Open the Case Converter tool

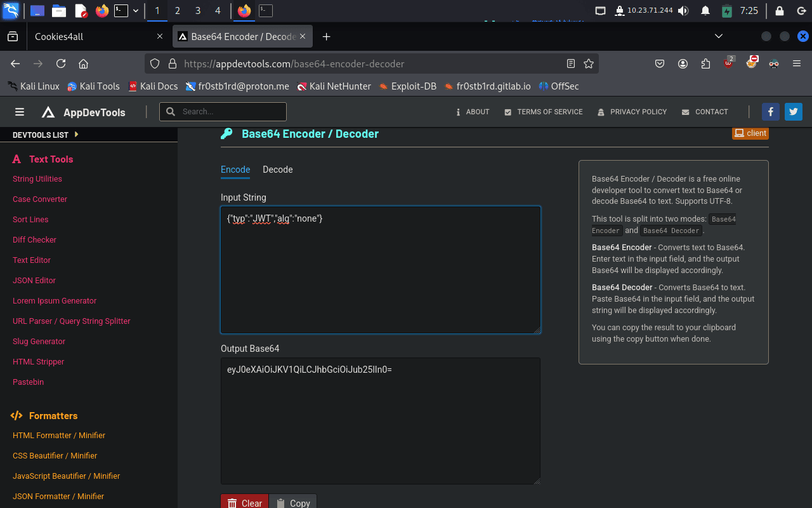[40, 199]
